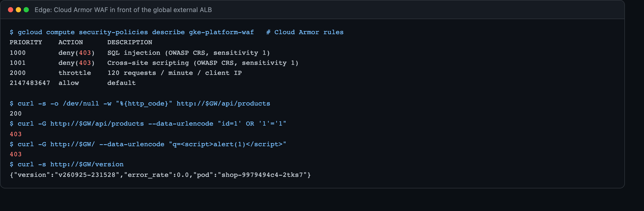This screenshot has width=644, height=211.
Task: Click the 403 output after the SQL injection curl
Action: point(16,134)
